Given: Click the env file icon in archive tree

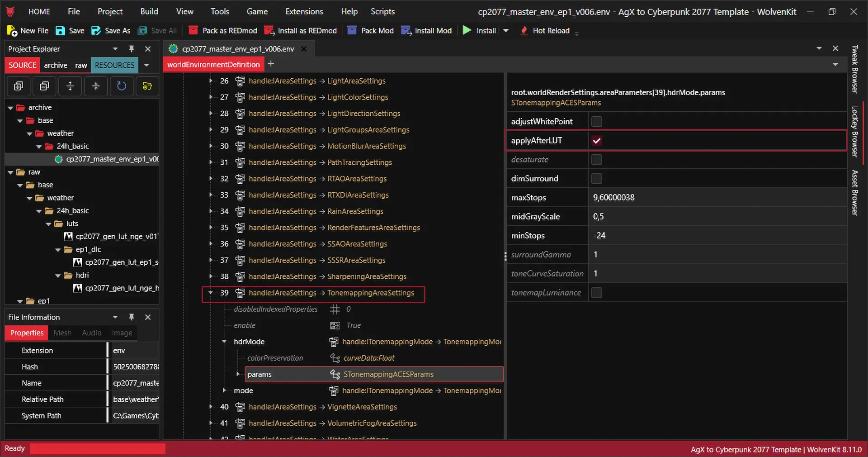Looking at the screenshot, I should tap(58, 159).
